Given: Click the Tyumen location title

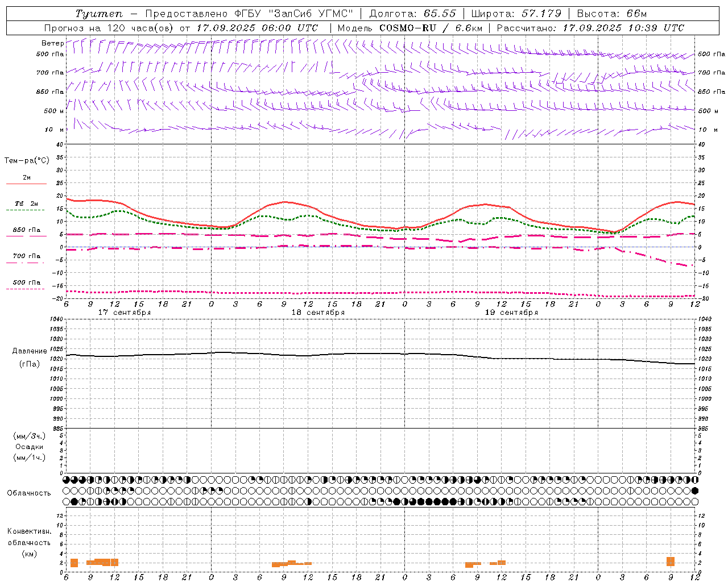Looking at the screenshot, I should click(99, 14).
